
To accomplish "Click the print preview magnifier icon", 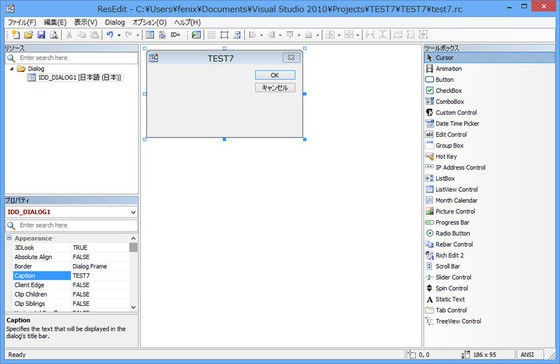I will pyautogui.click(x=54, y=35).
